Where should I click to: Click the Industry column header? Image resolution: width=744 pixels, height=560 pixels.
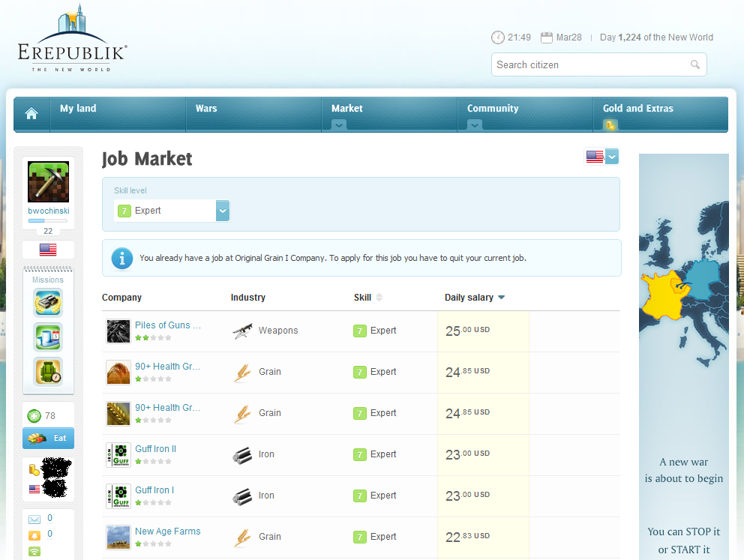pos(248,298)
